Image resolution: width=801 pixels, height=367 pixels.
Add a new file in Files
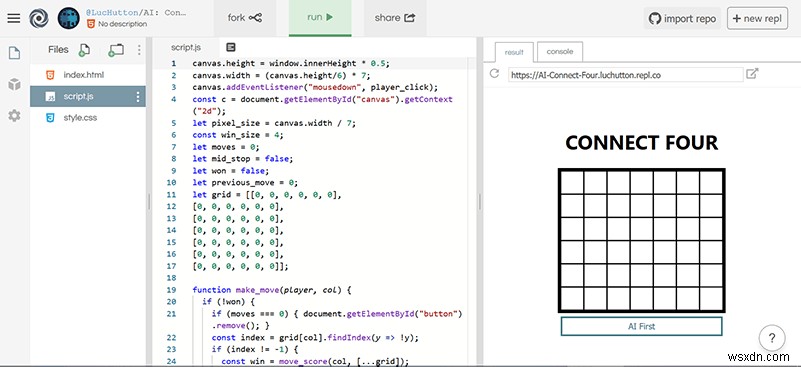84,50
